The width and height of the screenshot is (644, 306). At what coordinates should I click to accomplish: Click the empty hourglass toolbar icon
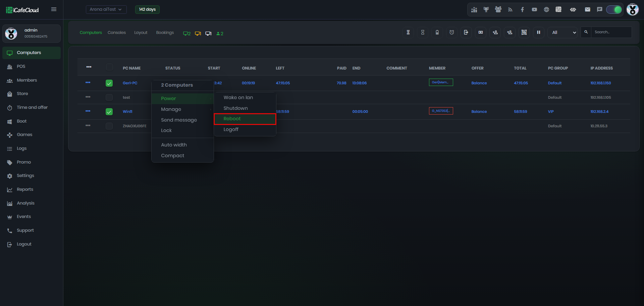tap(423, 32)
